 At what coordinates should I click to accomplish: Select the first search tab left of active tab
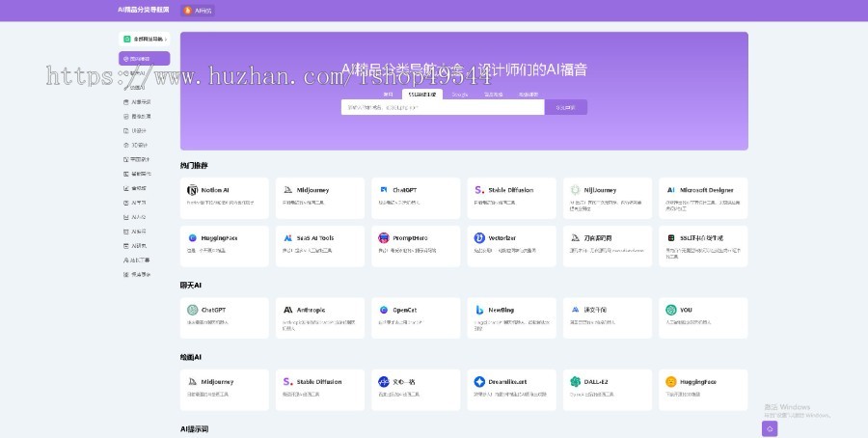point(388,95)
